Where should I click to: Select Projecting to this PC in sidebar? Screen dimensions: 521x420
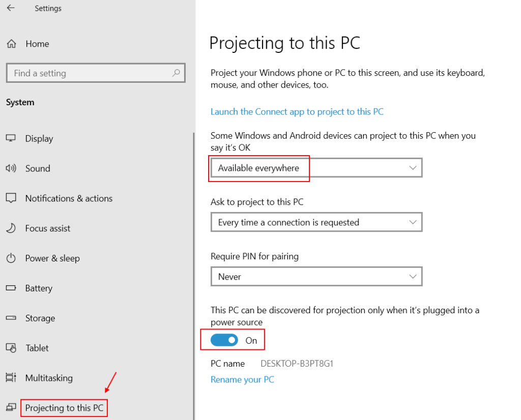tap(64, 408)
